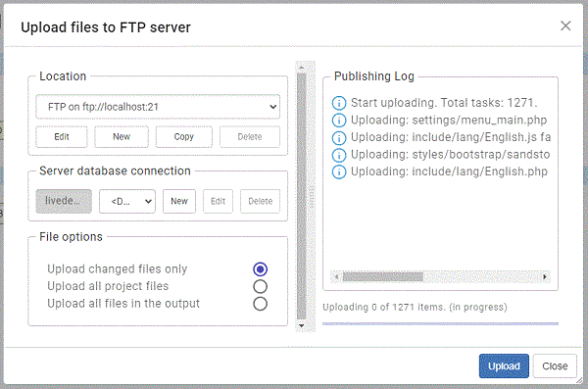Copy the selected FTP location
Screen dimensions: 588x389
(x=184, y=137)
